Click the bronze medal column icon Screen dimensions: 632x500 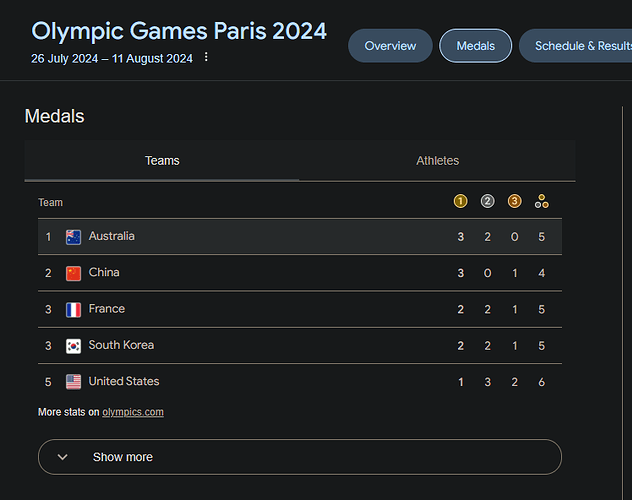tap(514, 201)
